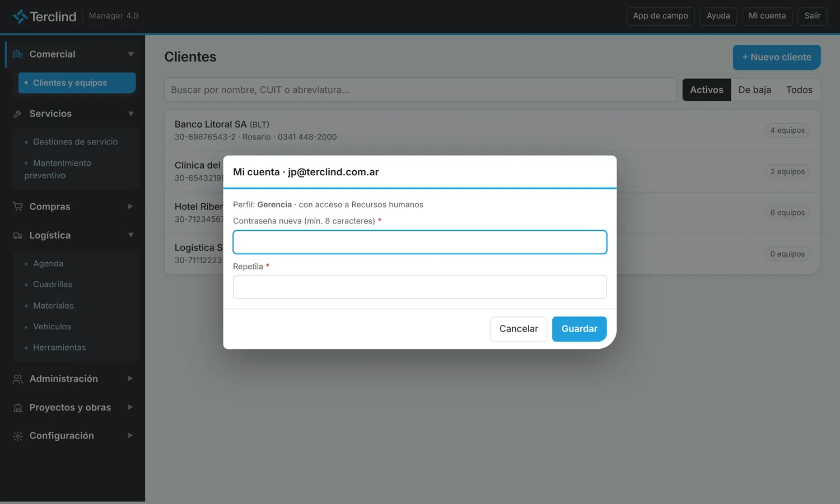Screen dimensions: 840x504
Task: Open Gestiones de servicio
Action: point(76,142)
